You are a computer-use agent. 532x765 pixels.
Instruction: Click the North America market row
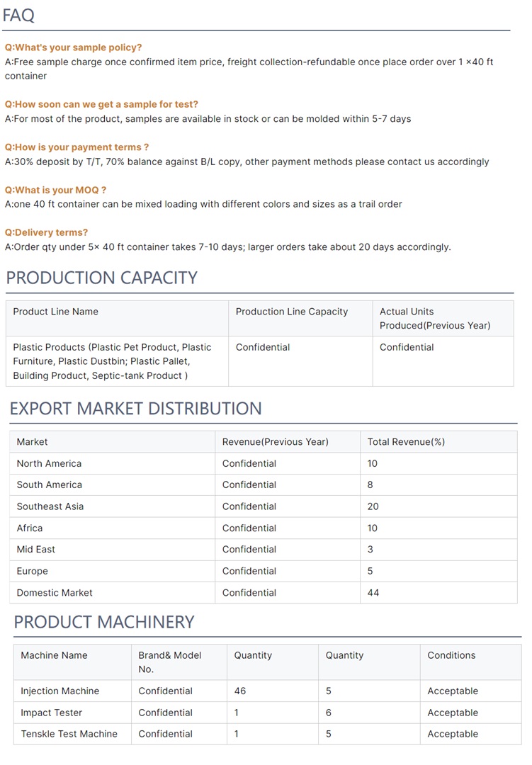(x=49, y=463)
